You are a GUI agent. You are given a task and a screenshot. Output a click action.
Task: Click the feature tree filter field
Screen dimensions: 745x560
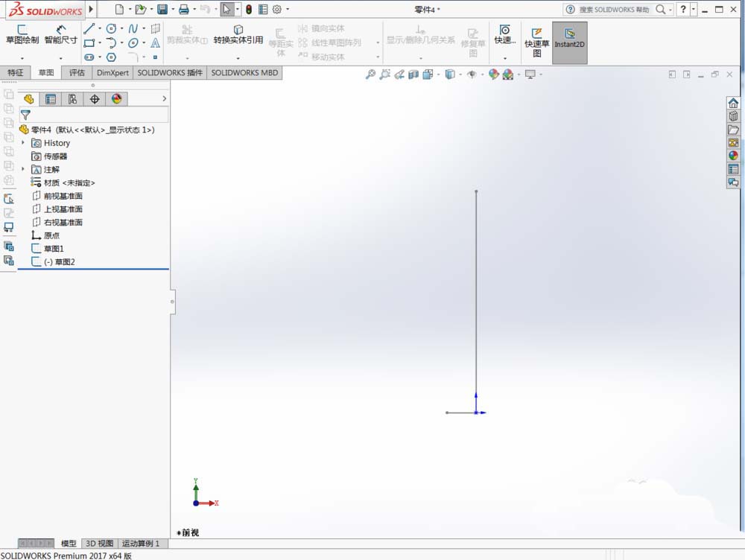coord(94,115)
